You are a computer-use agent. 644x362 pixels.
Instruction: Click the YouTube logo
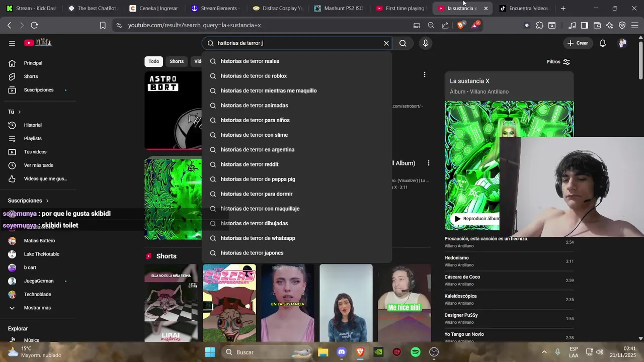38,43
